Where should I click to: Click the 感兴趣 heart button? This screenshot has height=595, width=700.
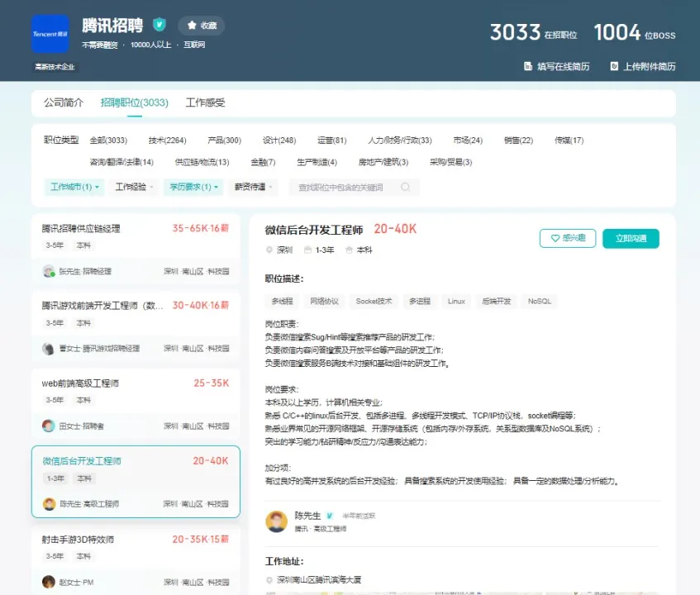(568, 238)
